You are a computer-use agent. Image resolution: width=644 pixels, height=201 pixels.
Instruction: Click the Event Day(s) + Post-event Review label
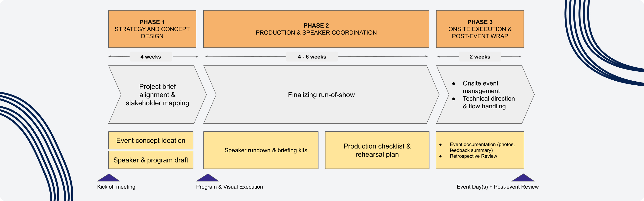tap(497, 187)
